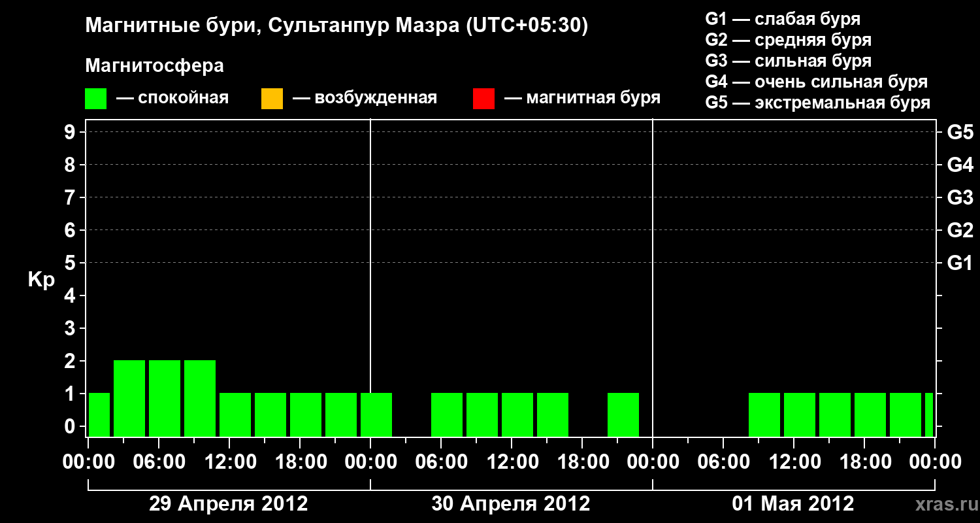Viewport: 980px width, 523px height.
Task: Click 'G4 — очень сильная буря' legend line
Action: (x=817, y=82)
